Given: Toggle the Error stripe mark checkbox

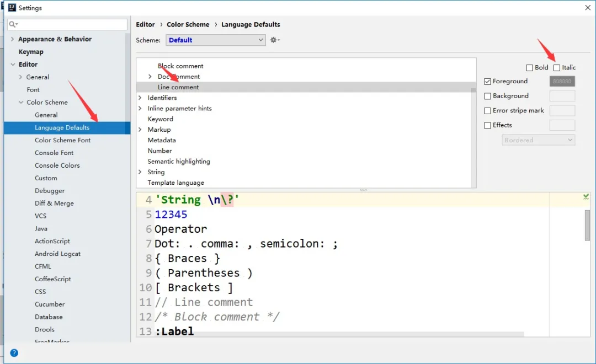Looking at the screenshot, I should pos(487,111).
